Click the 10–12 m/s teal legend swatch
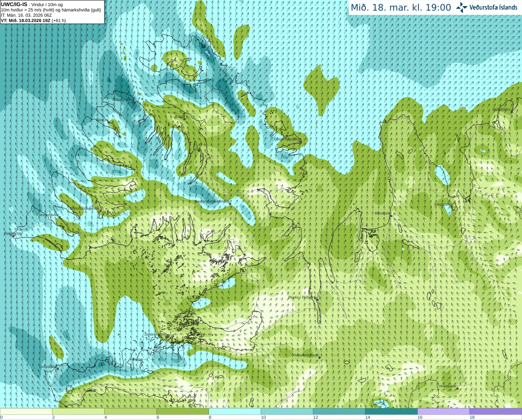The width and height of the screenshot is (522, 420). point(287,411)
